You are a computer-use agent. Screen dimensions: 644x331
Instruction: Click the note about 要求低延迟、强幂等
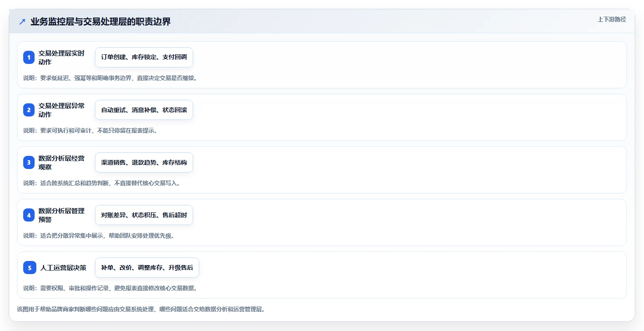coord(110,78)
